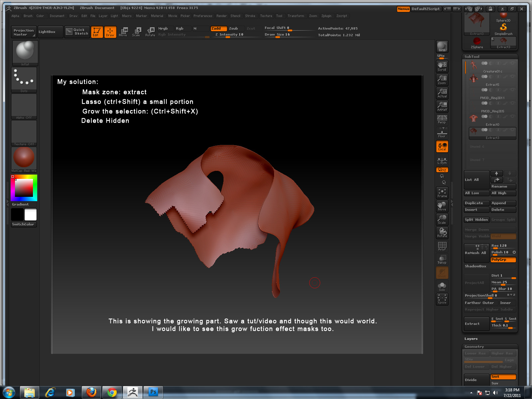Screen dimensions: 532x399
Task: Toggle Persp perspective view
Action: point(442,119)
